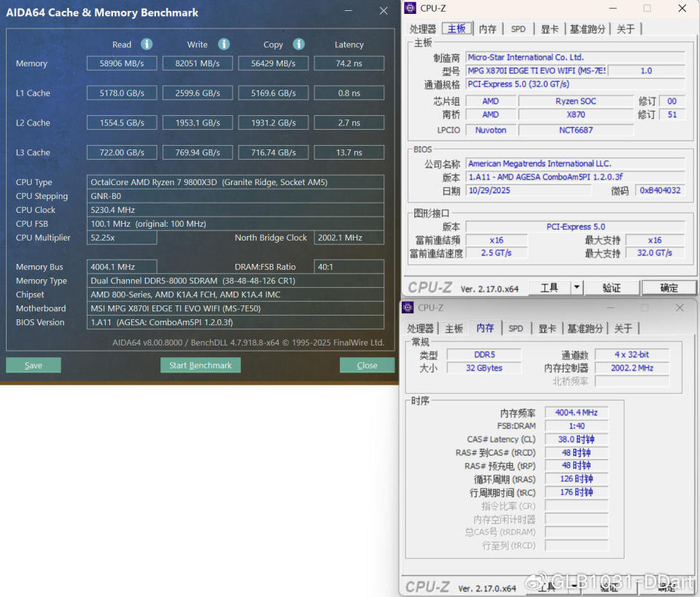
Task: Close the AIDA64 window with the X
Action: pyautogui.click(x=383, y=11)
